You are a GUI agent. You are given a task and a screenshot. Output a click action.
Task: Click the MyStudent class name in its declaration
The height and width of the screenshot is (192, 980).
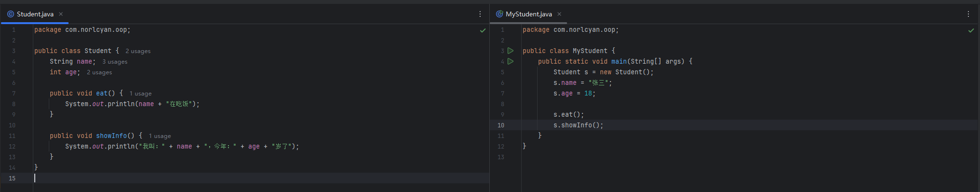[x=590, y=51]
